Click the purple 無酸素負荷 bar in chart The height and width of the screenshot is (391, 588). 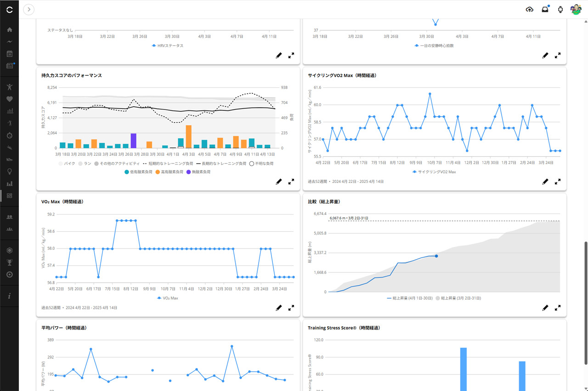pyautogui.click(x=134, y=141)
